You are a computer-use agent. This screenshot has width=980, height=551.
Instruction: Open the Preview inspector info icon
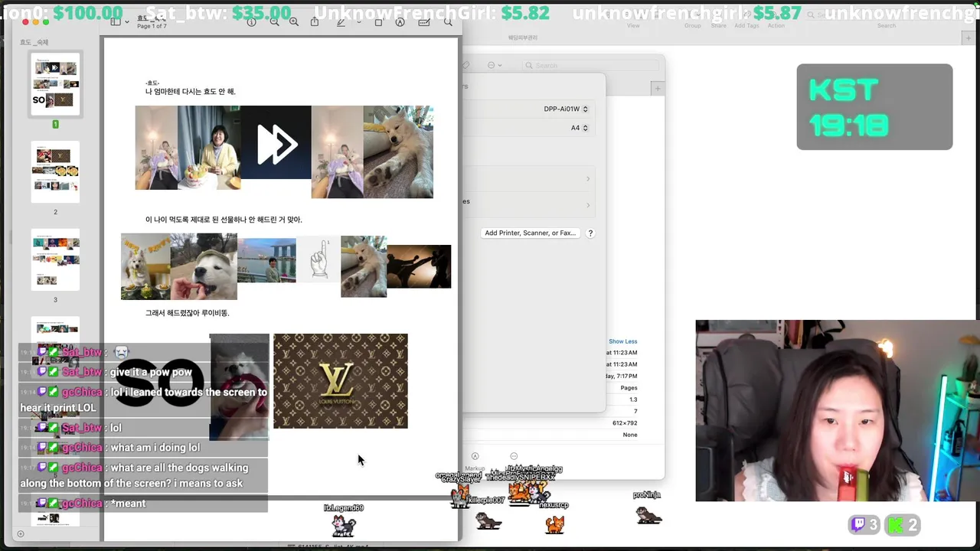(x=251, y=22)
